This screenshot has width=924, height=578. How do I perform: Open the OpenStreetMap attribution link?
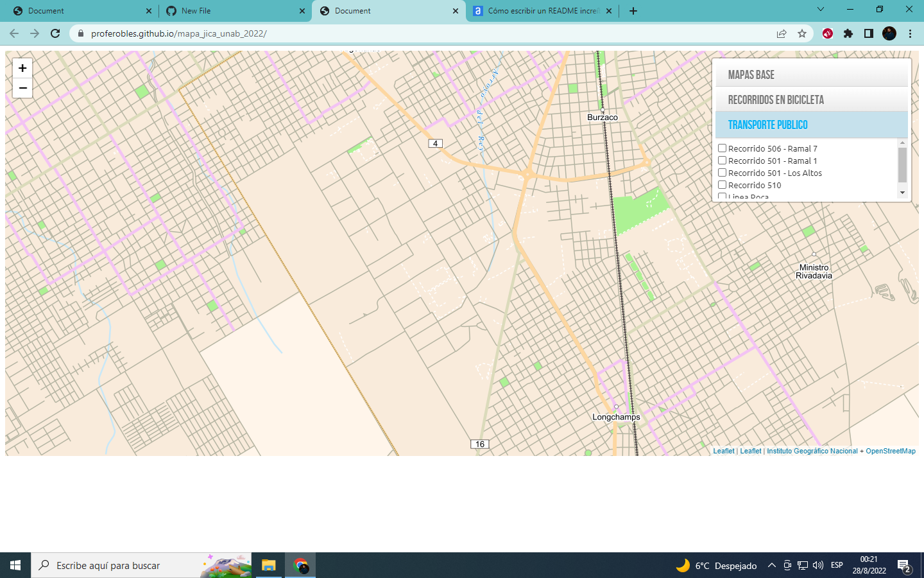coord(891,451)
